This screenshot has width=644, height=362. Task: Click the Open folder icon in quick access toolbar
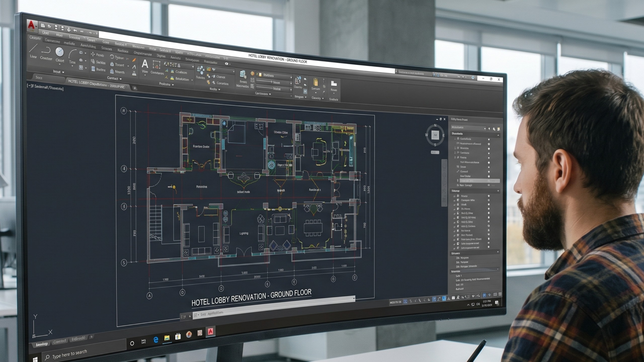click(x=49, y=26)
